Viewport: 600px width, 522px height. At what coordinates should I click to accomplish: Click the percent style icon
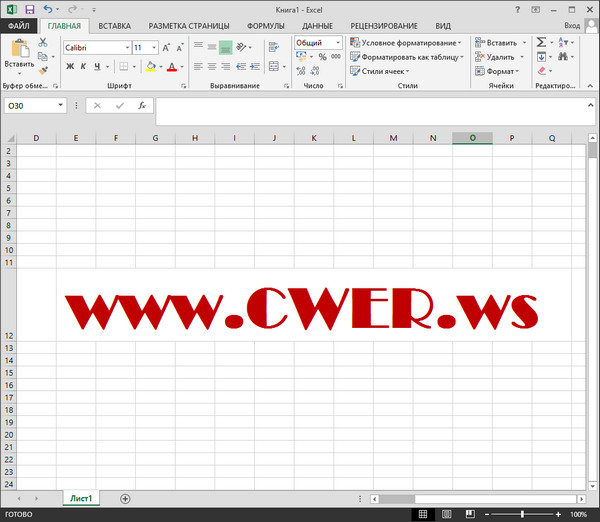(x=322, y=58)
